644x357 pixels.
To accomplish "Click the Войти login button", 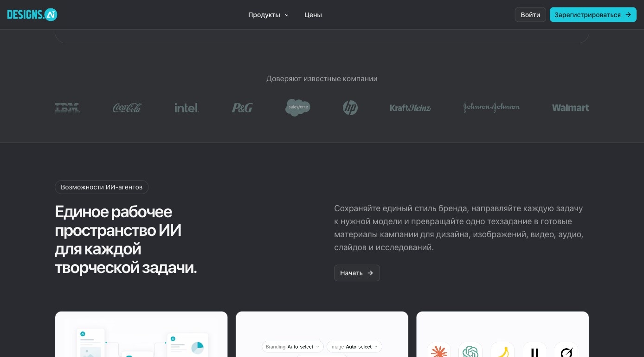I will pos(530,15).
